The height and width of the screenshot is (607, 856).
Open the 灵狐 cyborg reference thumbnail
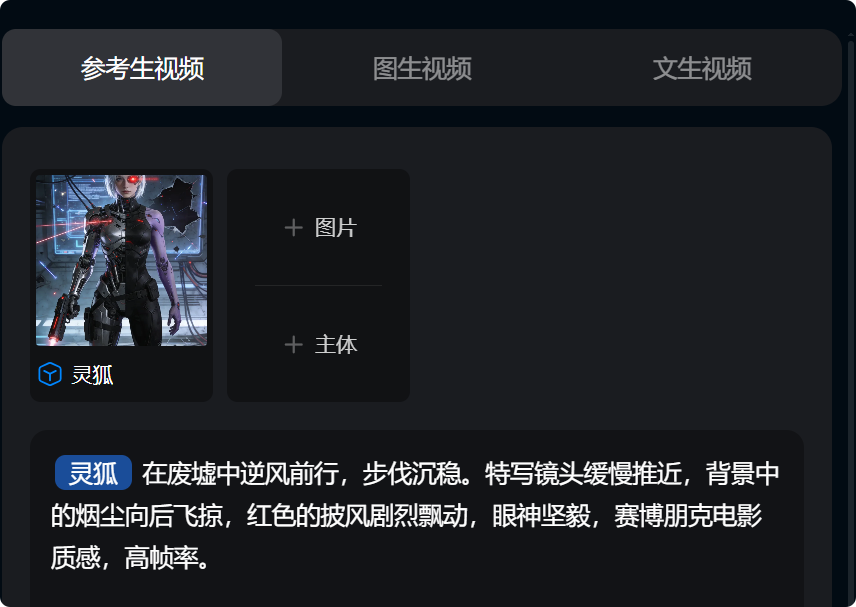coord(121,260)
